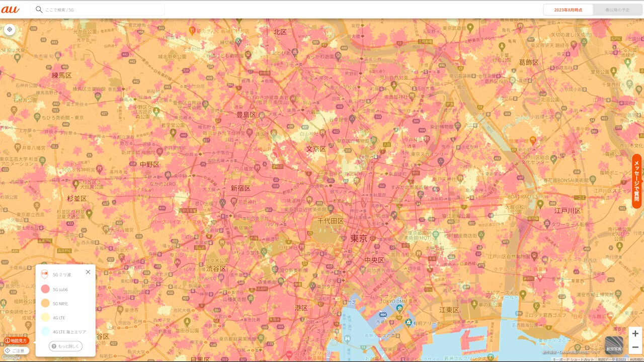The height and width of the screenshot is (362, 644).
Task: Switch to 航空写真 aerial view
Action: [x=614, y=345]
